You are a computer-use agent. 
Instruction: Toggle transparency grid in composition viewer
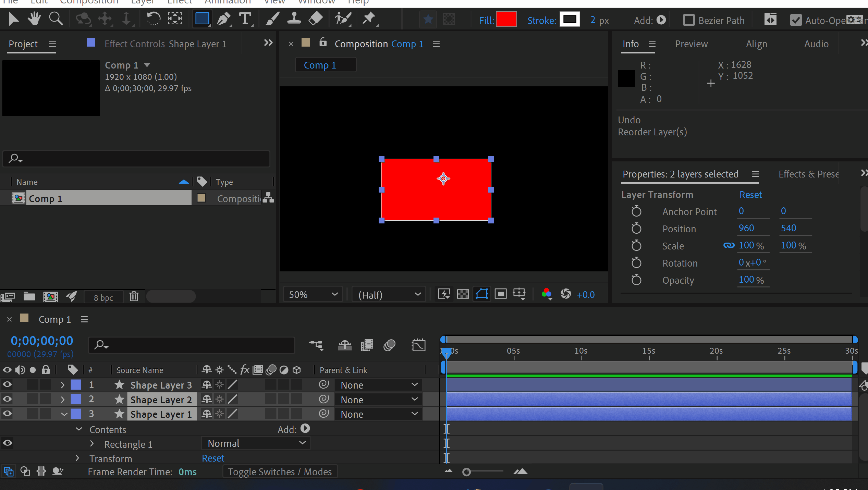click(463, 294)
